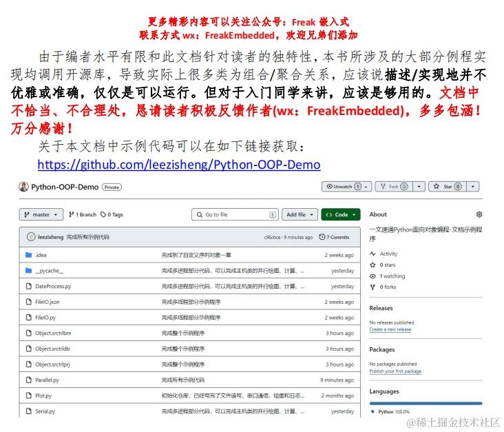Viewport: 504px width, 432px height.
Task: Open the Activity link in About
Action: [388, 254]
